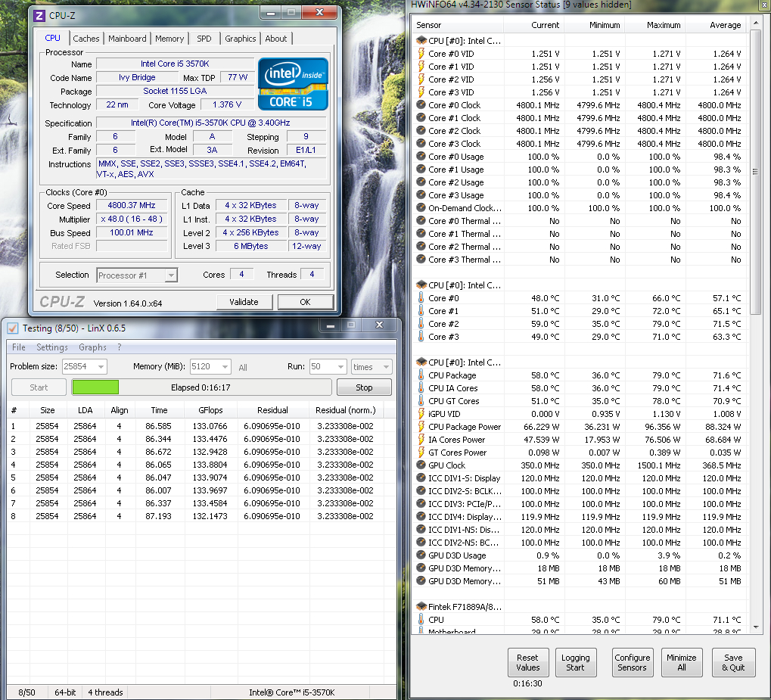771x700 pixels.
Task: Open Configure Sensors in HWiNFO
Action: 633,662
